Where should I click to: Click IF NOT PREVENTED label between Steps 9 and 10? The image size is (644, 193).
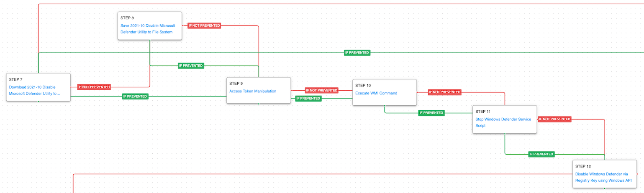pos(321,90)
